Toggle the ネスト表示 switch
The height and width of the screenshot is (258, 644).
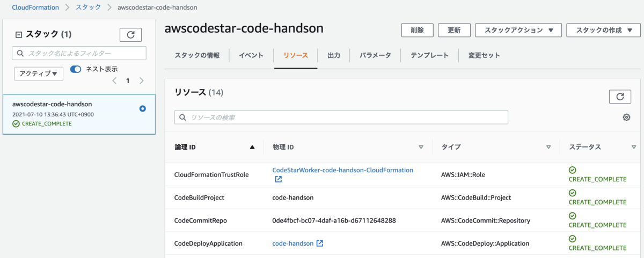point(76,69)
